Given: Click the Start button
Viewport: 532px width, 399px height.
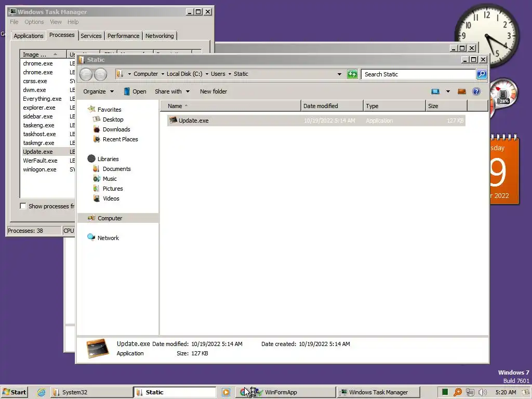Looking at the screenshot, I should (14, 392).
